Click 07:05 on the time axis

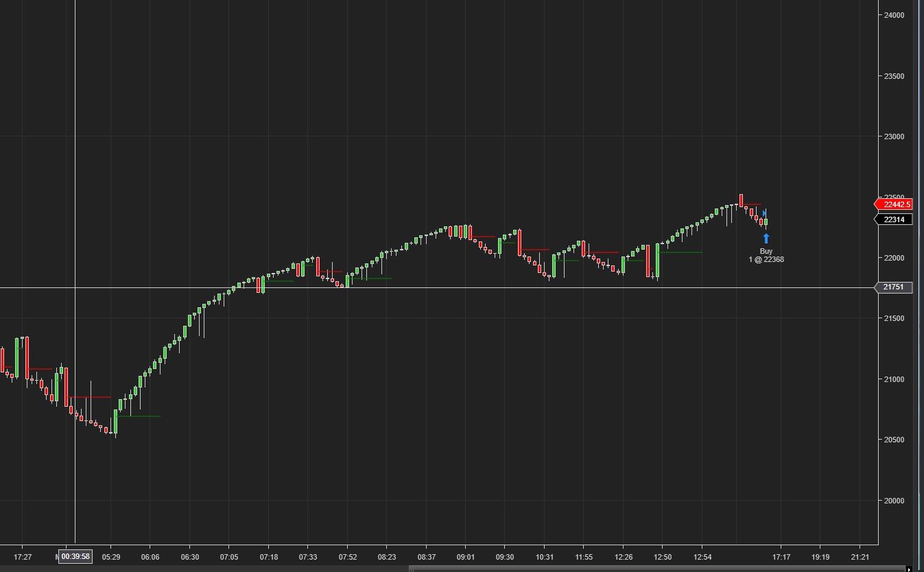(x=229, y=557)
